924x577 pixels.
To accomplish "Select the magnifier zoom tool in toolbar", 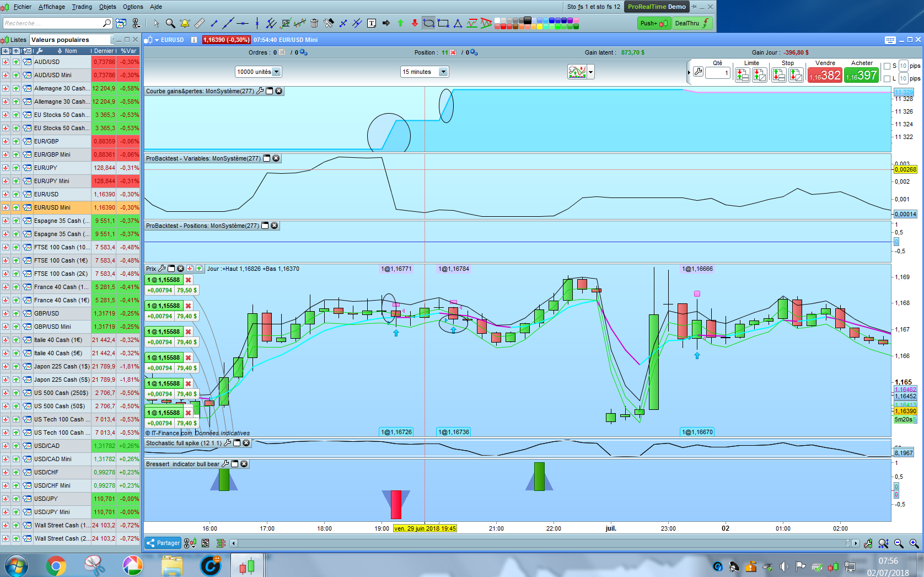I will (170, 23).
